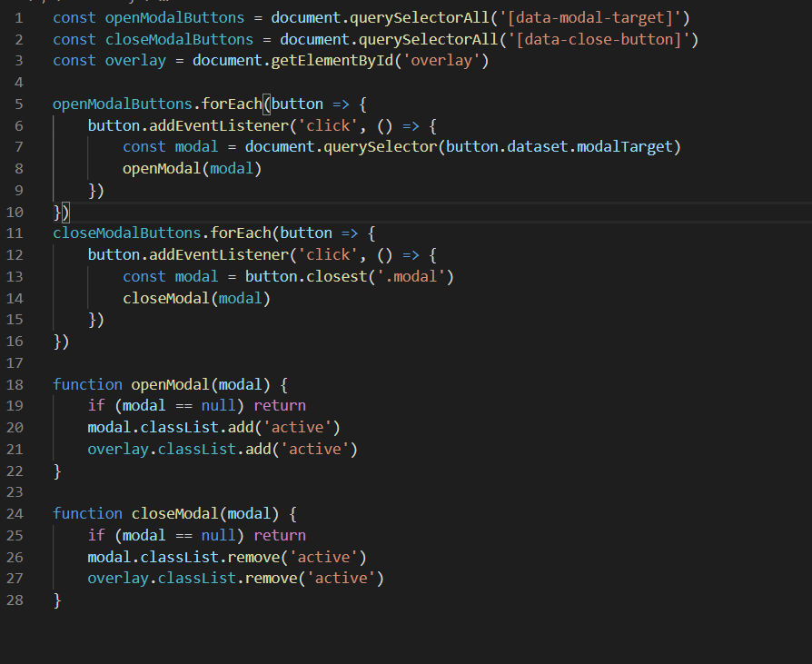Click 'getElementById' on line 3
Viewport: 812px width, 664px height.
332,61
